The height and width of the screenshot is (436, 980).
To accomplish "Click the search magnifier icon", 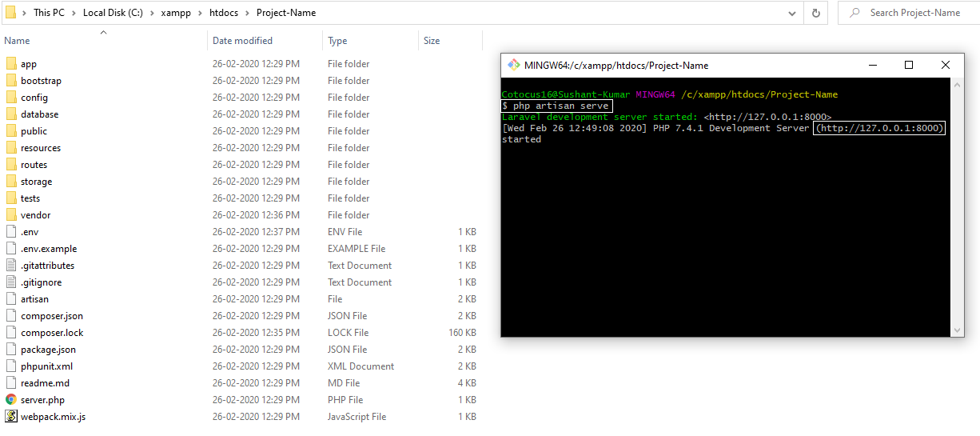I will point(855,13).
